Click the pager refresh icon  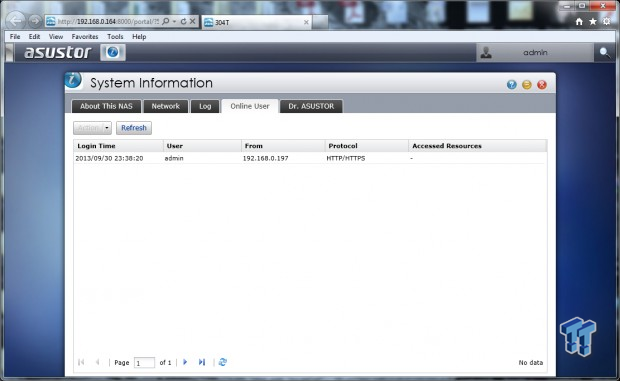(223, 362)
